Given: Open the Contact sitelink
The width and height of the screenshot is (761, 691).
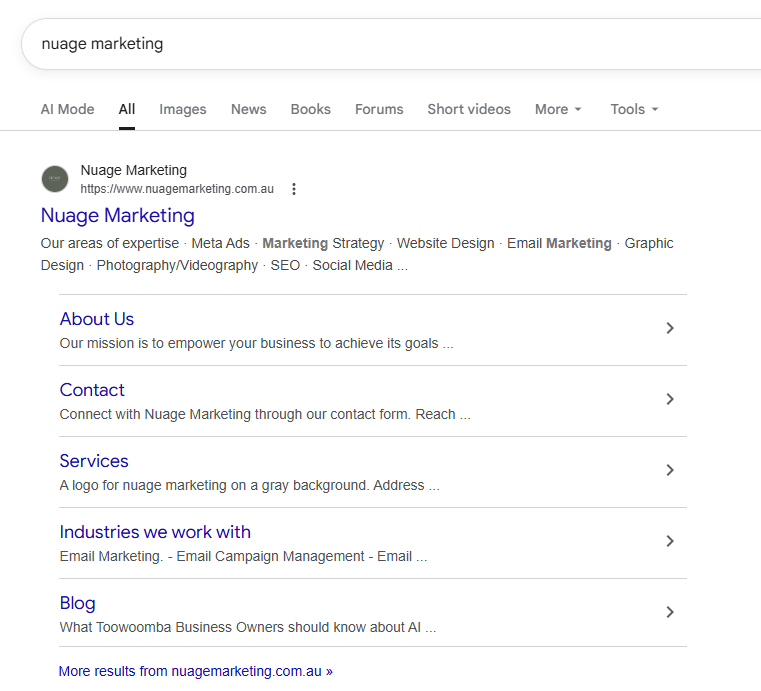Looking at the screenshot, I should coord(92,390).
